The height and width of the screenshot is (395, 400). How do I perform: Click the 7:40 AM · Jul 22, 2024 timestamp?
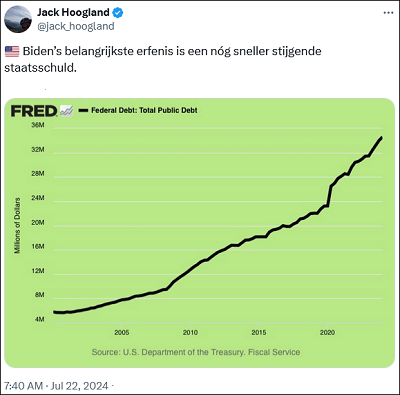pyautogui.click(x=56, y=386)
